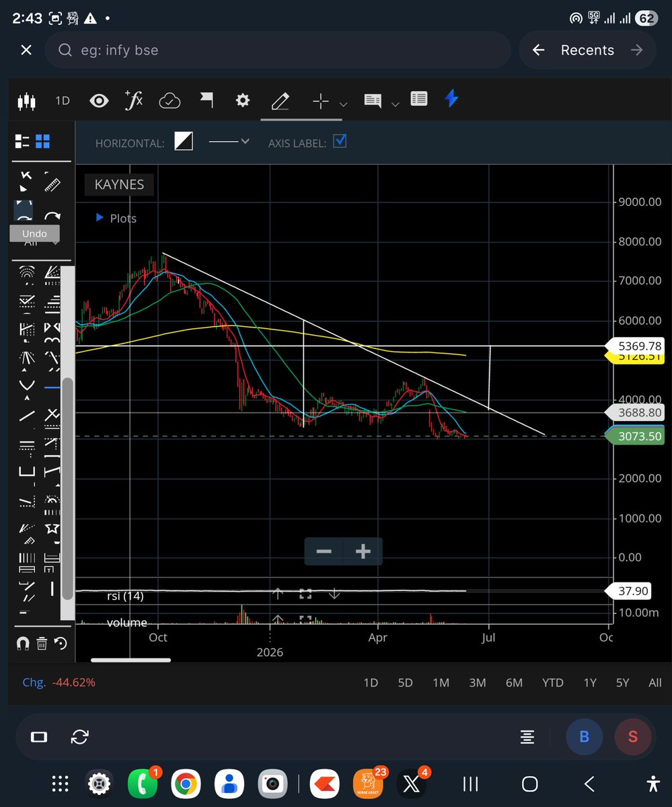The width and height of the screenshot is (672, 807).
Task: Select the 6M range tab
Action: (514, 683)
